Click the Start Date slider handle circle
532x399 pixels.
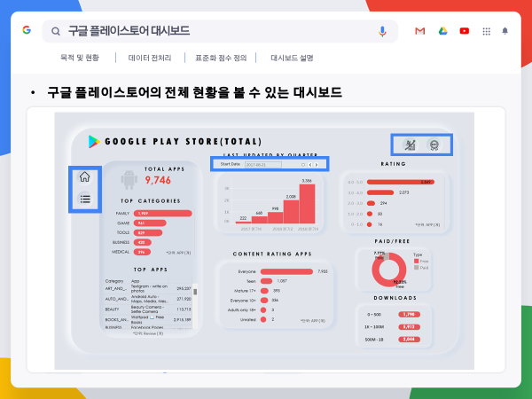pos(303,165)
